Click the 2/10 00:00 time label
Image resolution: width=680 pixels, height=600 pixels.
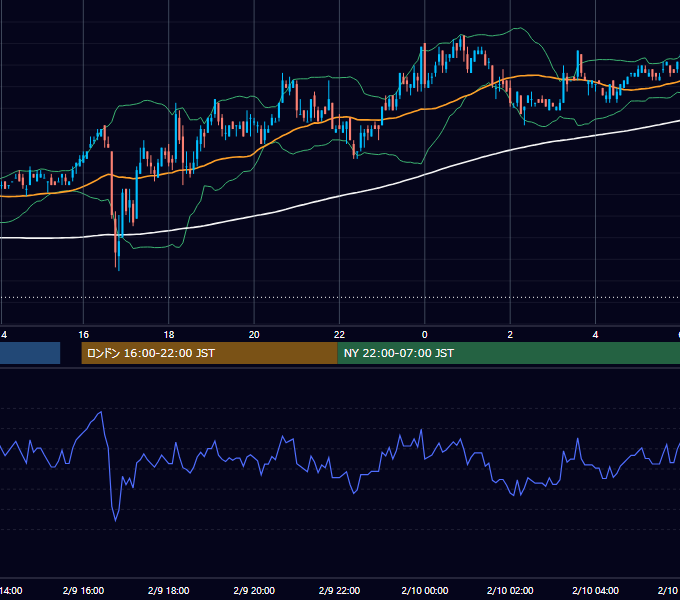click(425, 590)
